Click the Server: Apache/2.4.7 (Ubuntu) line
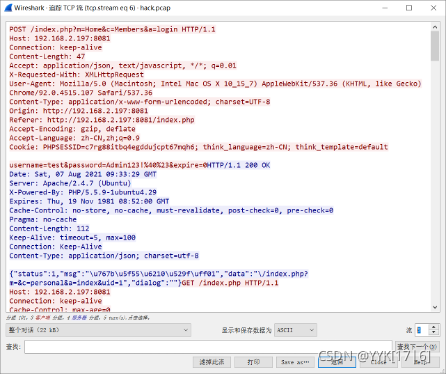 click(x=70, y=183)
